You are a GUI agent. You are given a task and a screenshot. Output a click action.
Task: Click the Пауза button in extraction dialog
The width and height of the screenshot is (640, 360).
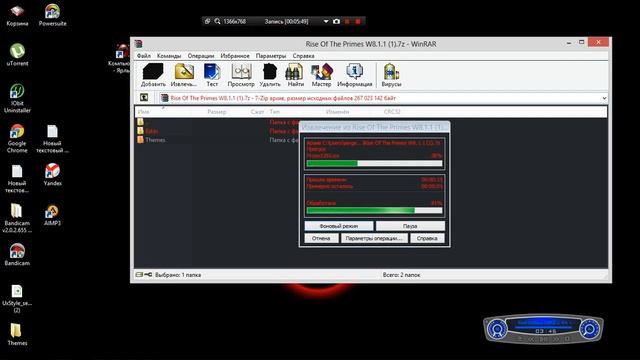[410, 226]
